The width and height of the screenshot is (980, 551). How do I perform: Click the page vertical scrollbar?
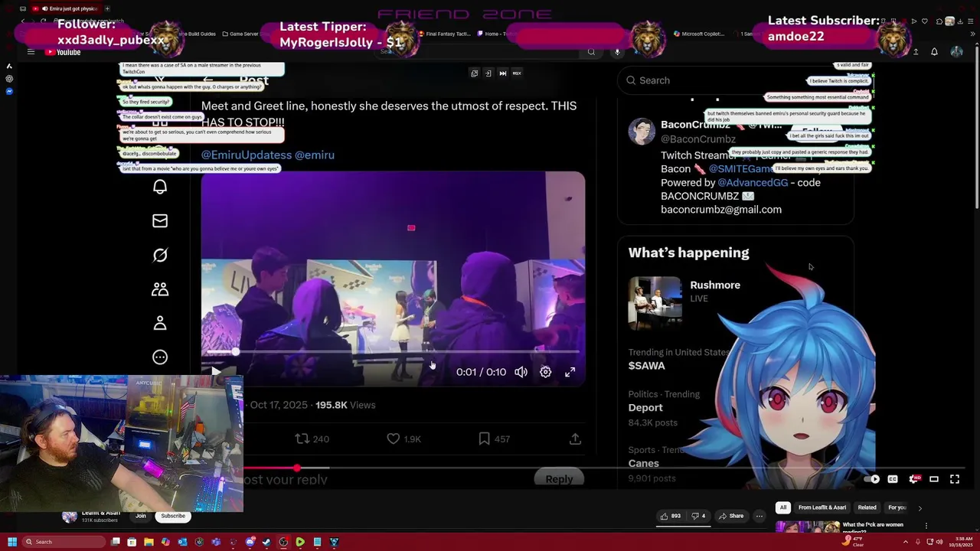[976, 126]
